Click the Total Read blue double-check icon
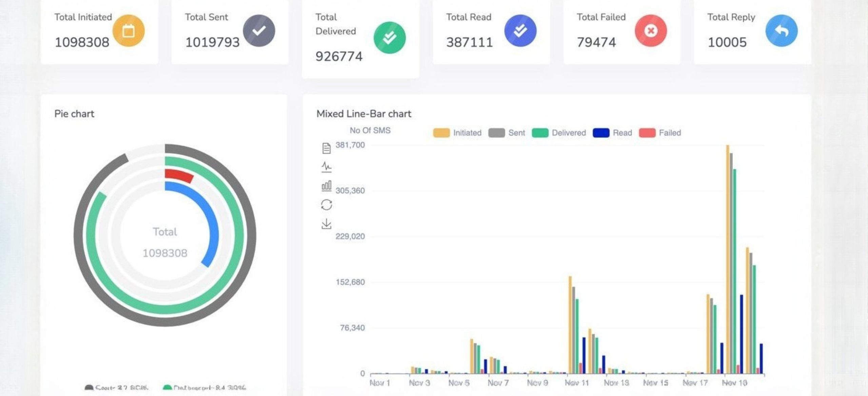The image size is (868, 396). tap(520, 31)
